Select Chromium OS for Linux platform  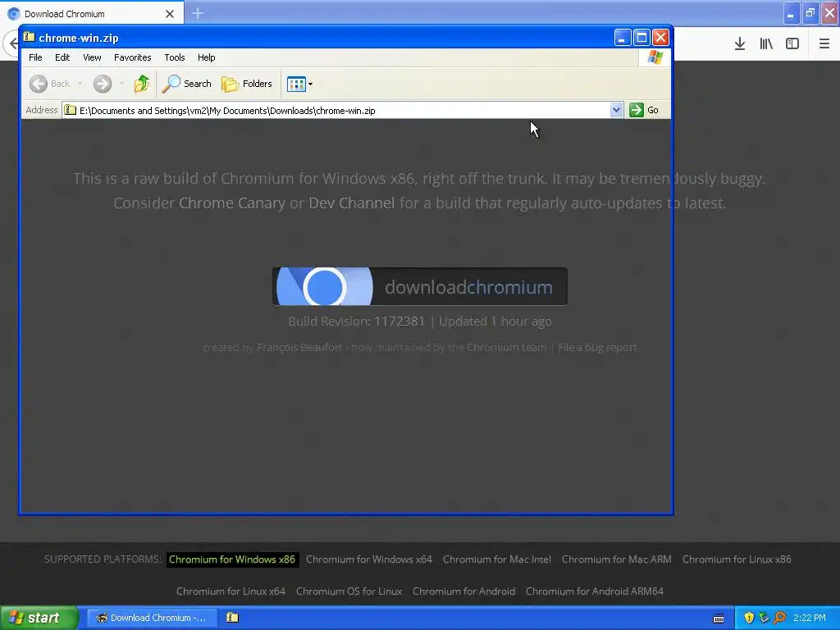pos(349,591)
